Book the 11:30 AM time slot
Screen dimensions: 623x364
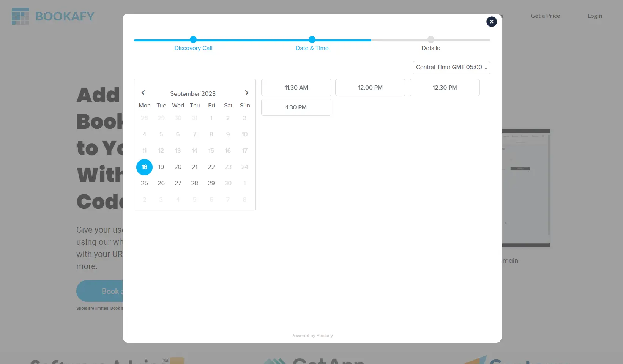[x=296, y=87]
